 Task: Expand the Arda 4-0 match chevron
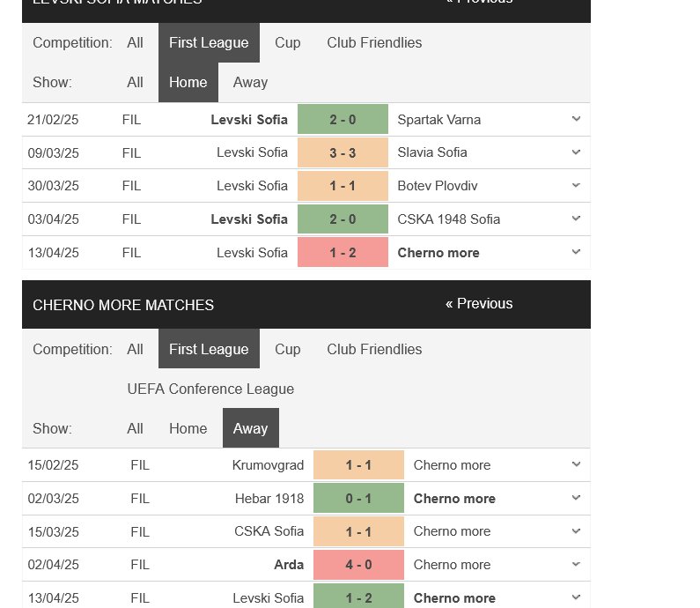tap(576, 564)
